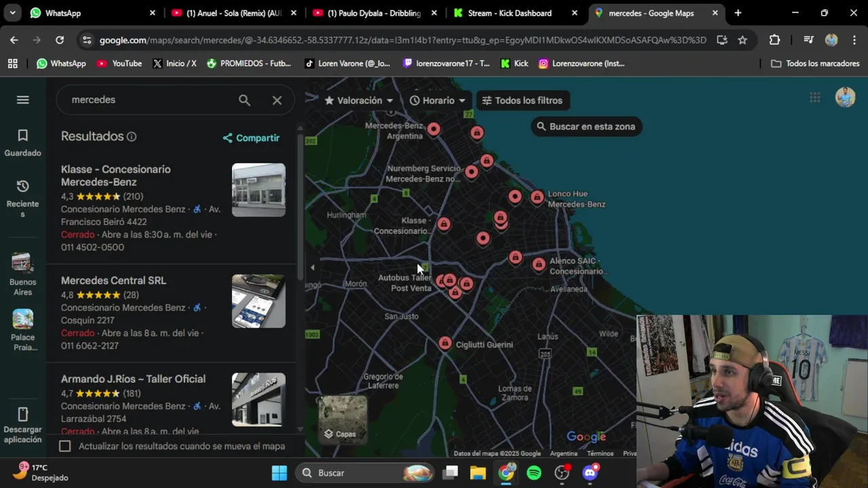Screen dimensions: 868x488
Task: Open the Windows Start menu
Action: click(x=279, y=473)
